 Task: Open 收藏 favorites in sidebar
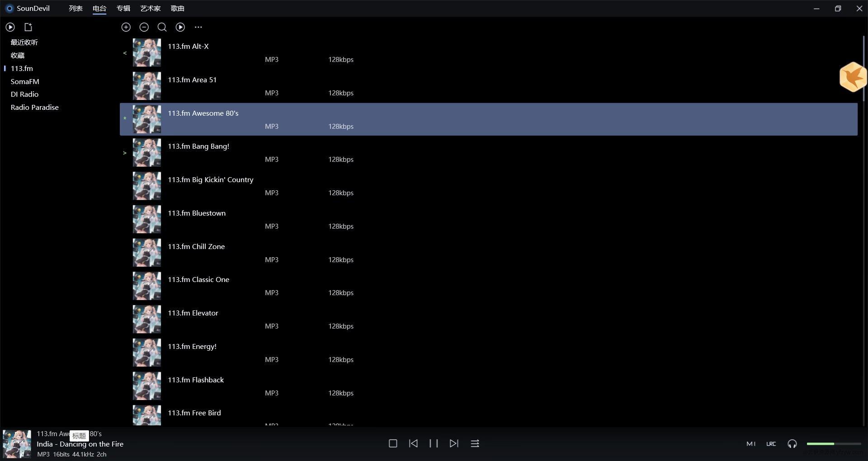coord(18,55)
